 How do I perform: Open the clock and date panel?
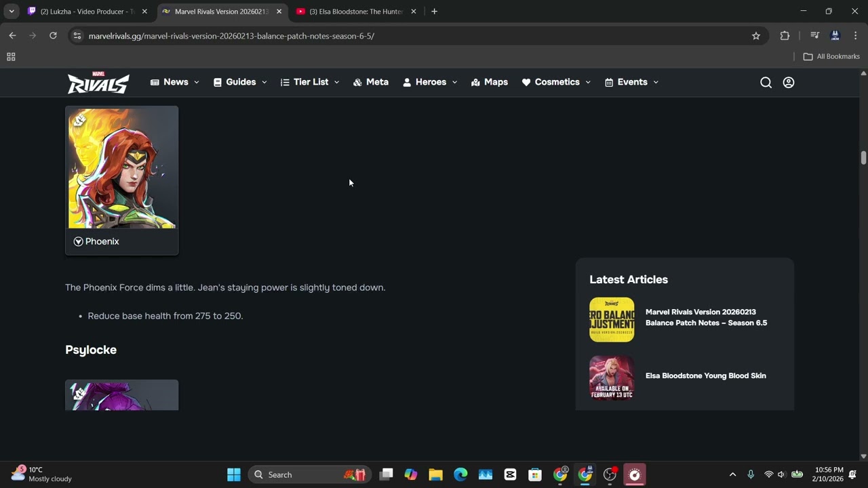pyautogui.click(x=829, y=474)
